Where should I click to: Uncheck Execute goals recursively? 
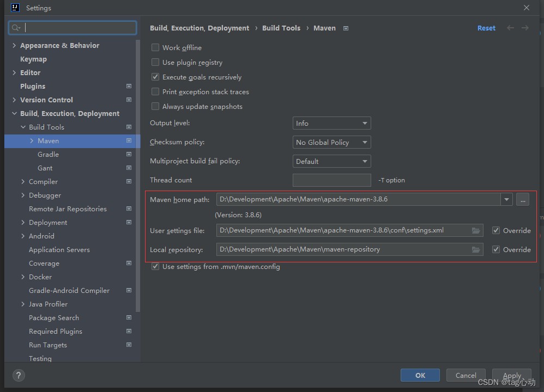point(155,77)
